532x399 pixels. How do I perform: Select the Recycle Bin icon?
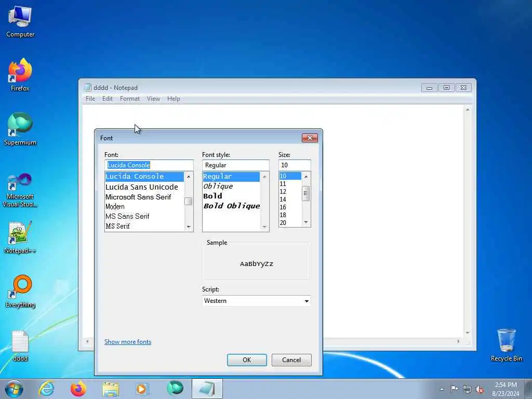click(x=506, y=345)
